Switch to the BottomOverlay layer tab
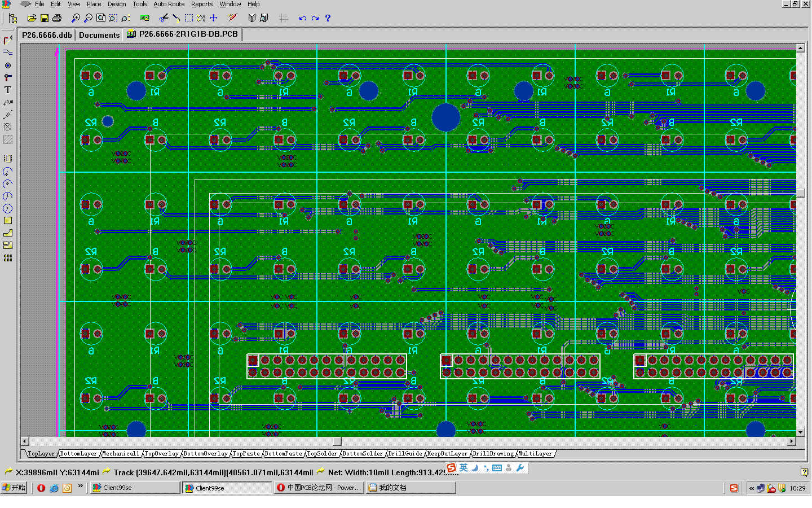 click(205, 453)
